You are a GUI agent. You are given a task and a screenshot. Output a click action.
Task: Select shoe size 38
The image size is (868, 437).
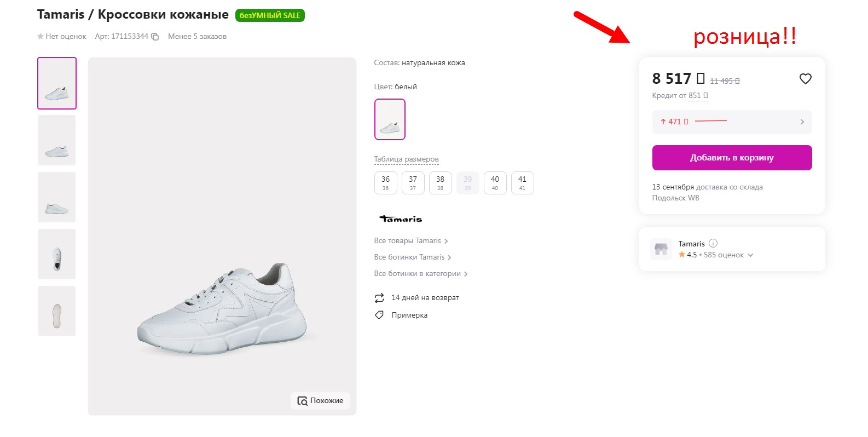[441, 183]
